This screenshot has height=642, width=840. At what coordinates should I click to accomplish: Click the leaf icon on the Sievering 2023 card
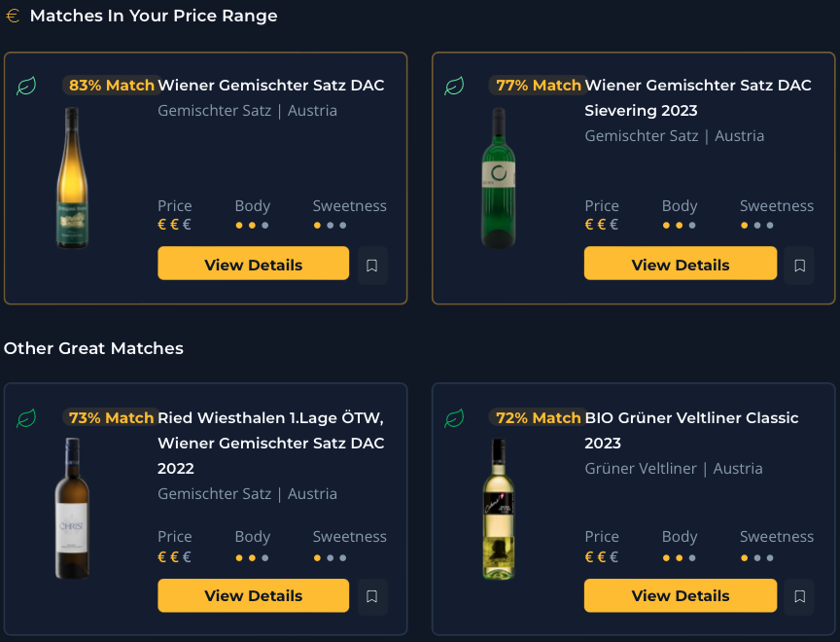pos(453,86)
